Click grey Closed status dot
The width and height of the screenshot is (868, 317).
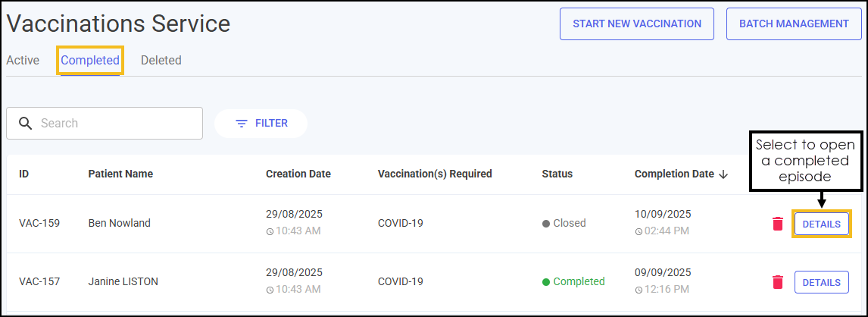(x=546, y=223)
